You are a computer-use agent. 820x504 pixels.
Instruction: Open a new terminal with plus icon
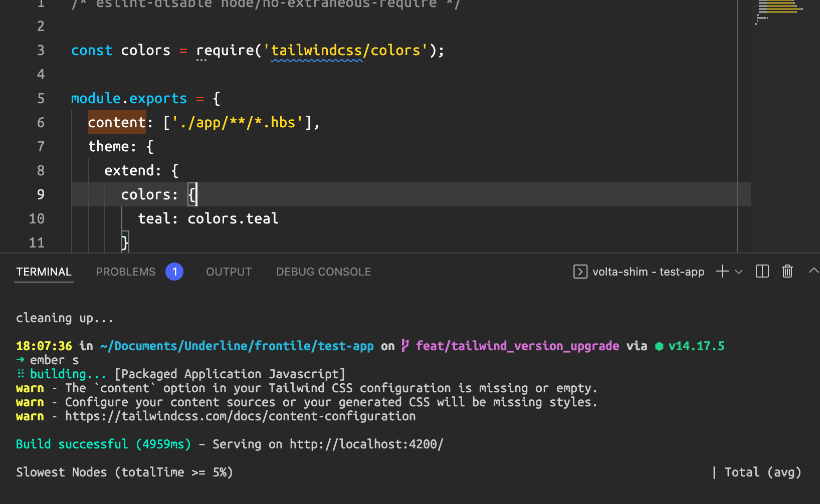point(722,272)
